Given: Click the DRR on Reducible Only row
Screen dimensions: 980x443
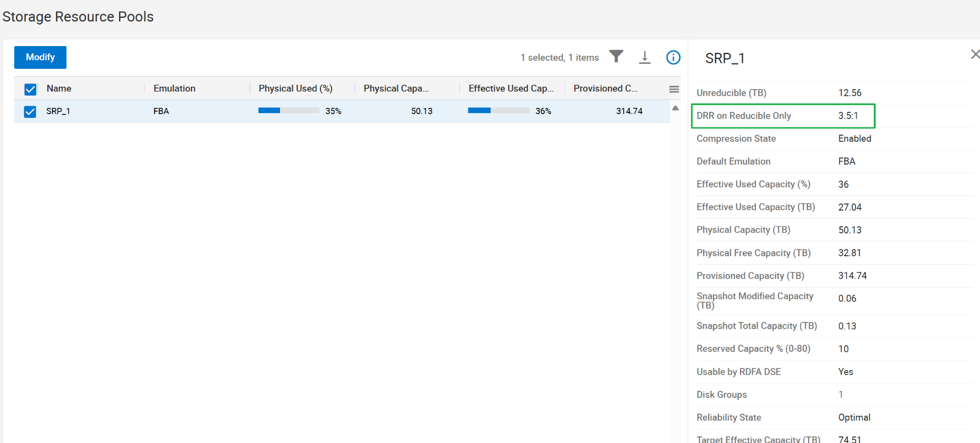Looking at the screenshot, I should click(782, 116).
